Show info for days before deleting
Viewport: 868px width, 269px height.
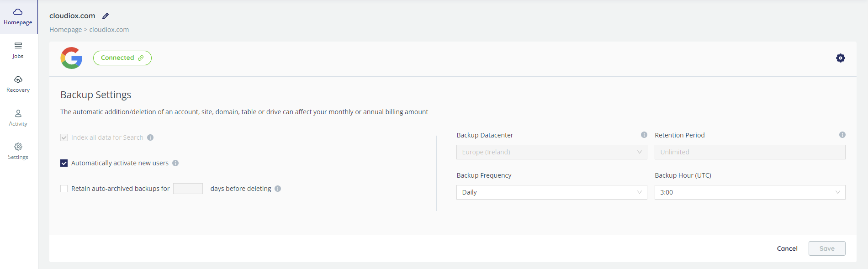pyautogui.click(x=278, y=189)
